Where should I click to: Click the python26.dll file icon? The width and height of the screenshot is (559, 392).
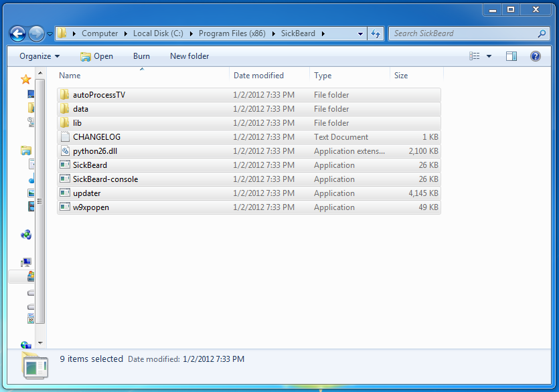(x=65, y=151)
